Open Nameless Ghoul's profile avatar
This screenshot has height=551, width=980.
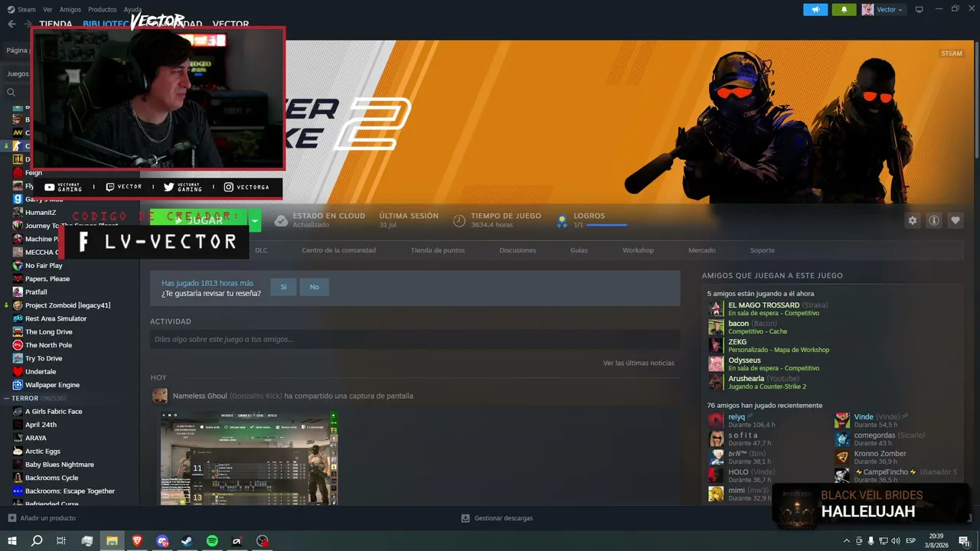pos(159,396)
